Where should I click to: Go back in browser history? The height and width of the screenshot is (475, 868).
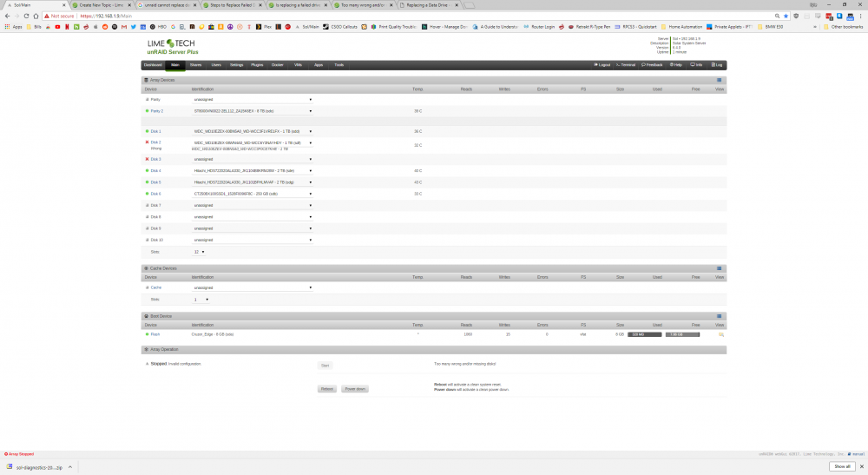pyautogui.click(x=7, y=16)
